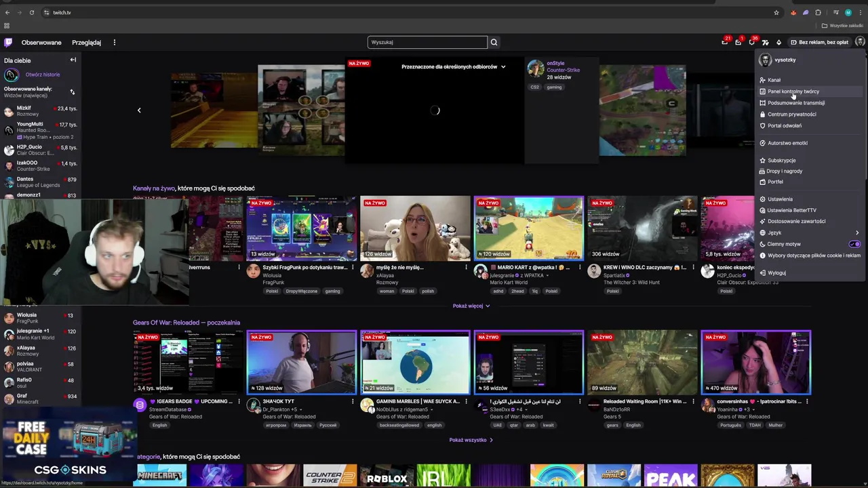Open Ustawienia menu item
Image resolution: width=868 pixels, height=488 pixels.
coord(810,199)
